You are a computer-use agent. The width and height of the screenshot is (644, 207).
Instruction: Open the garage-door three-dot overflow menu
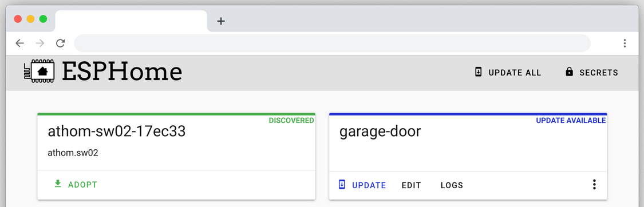(594, 185)
